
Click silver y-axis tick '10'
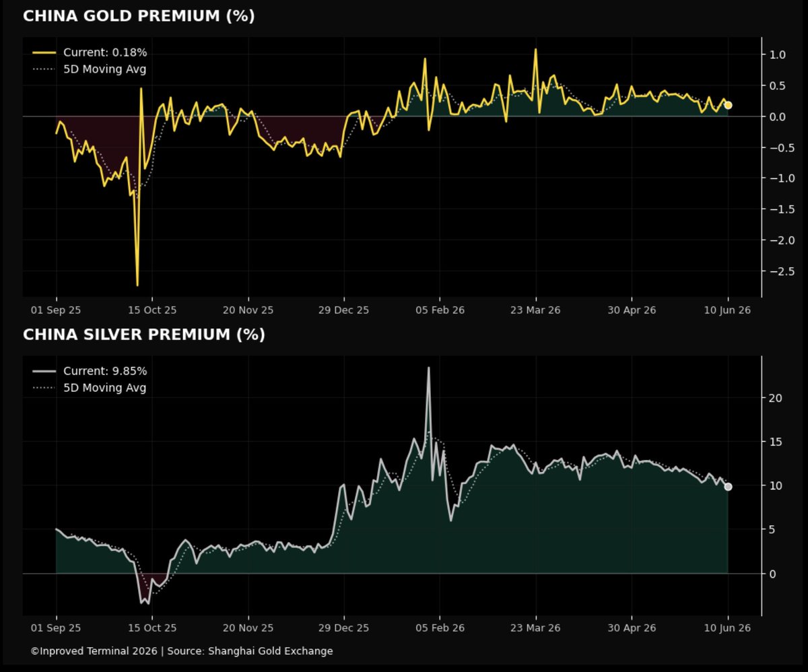776,486
